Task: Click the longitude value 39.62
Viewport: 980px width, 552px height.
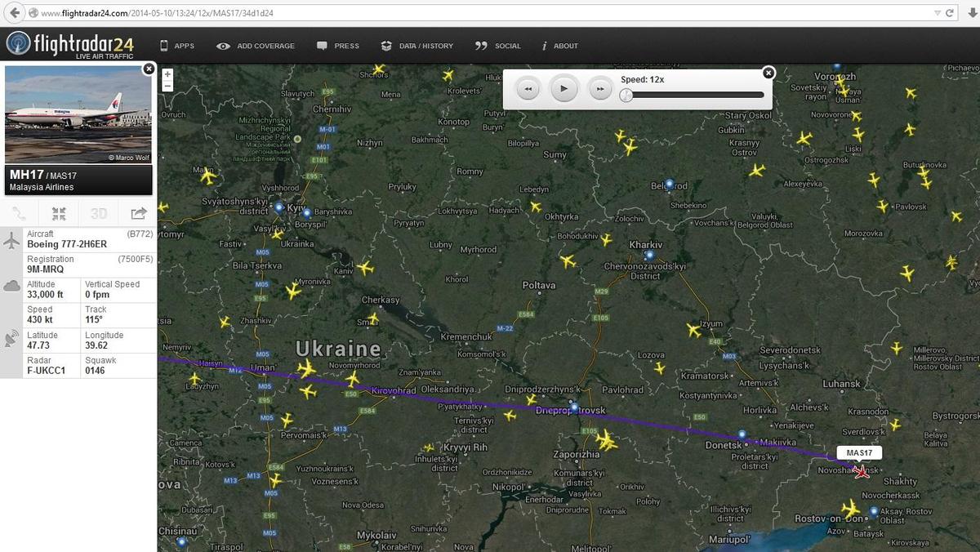Action: (x=97, y=345)
